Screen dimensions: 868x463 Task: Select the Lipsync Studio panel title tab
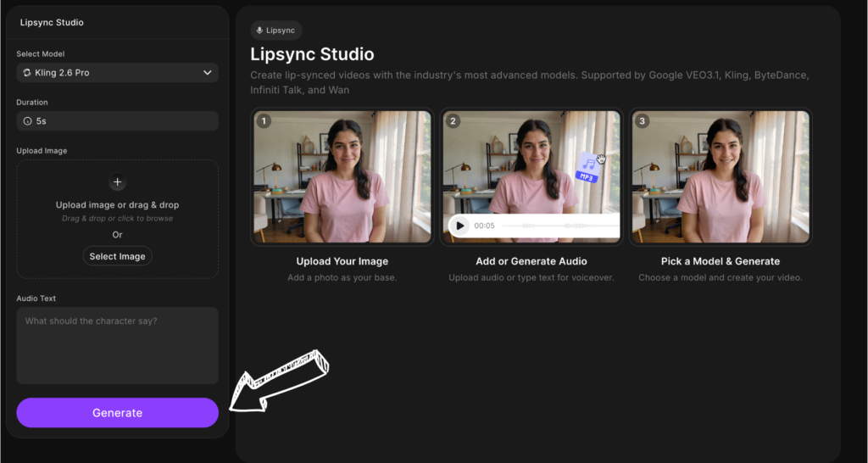pos(52,22)
